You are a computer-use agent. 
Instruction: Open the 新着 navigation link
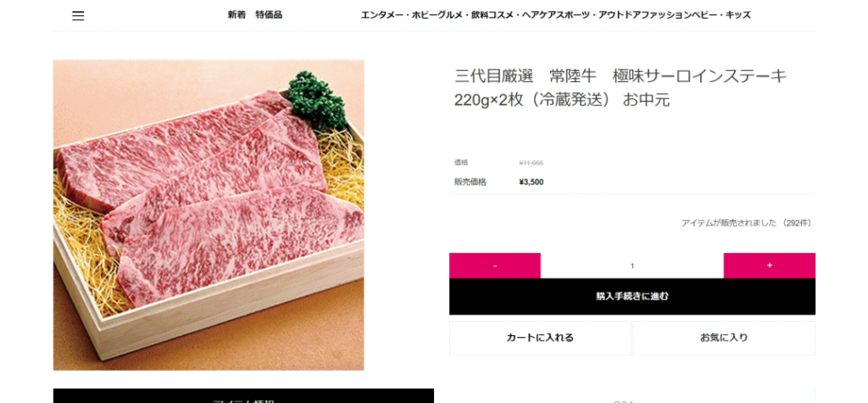click(x=236, y=15)
